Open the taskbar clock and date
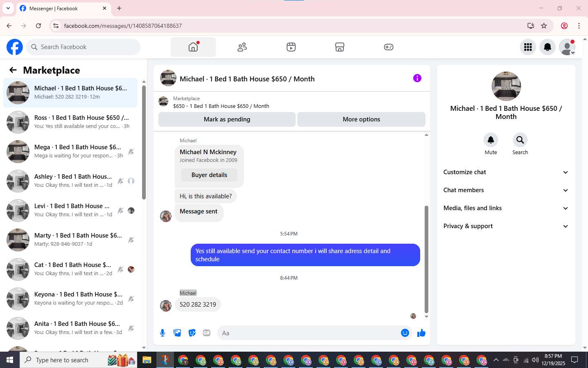588x368 pixels. coord(553,360)
